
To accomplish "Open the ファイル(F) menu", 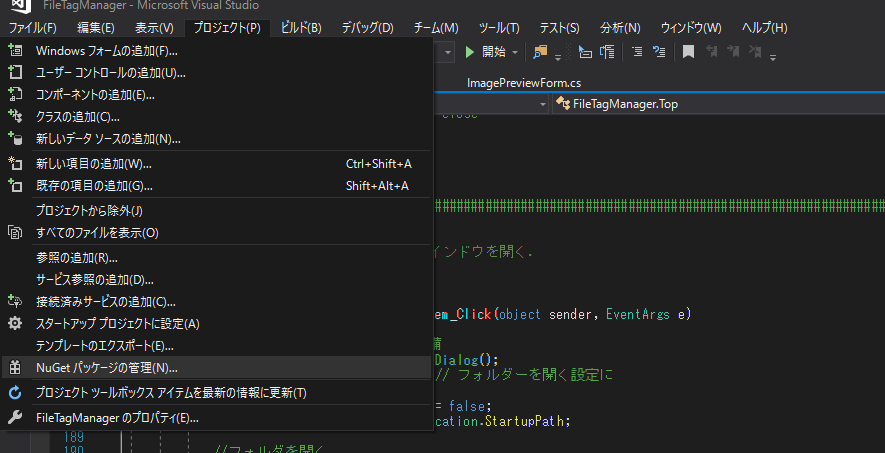I will coord(33,28).
